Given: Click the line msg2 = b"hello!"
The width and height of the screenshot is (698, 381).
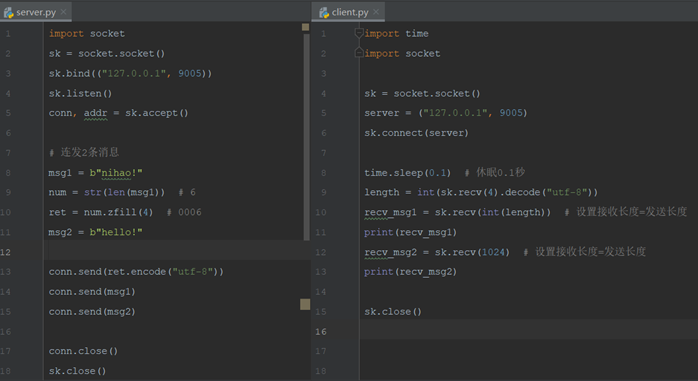Looking at the screenshot, I should pos(95,232).
